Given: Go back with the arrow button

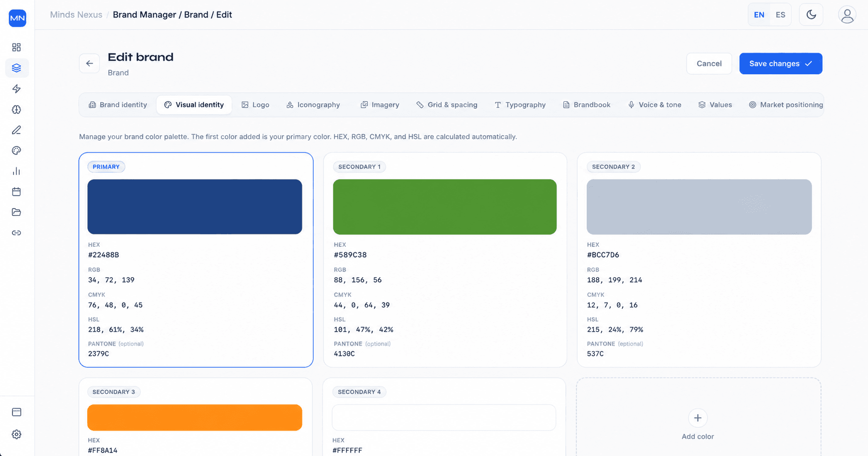Looking at the screenshot, I should point(89,63).
